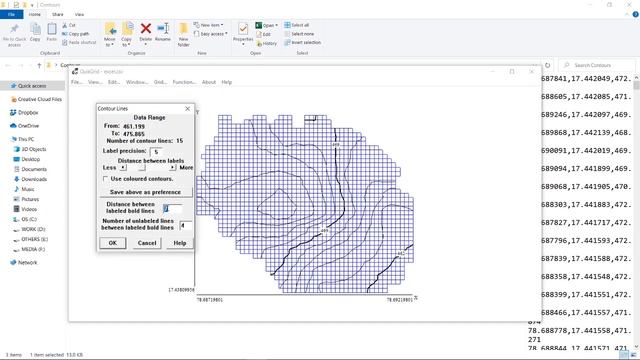Switch to the Share ribbon tab

pos(58,14)
